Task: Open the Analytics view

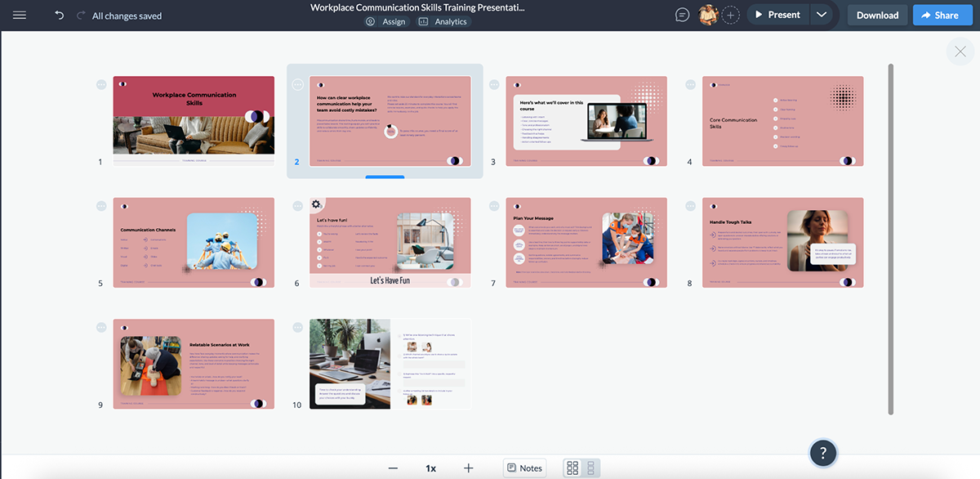Action: coord(443,21)
